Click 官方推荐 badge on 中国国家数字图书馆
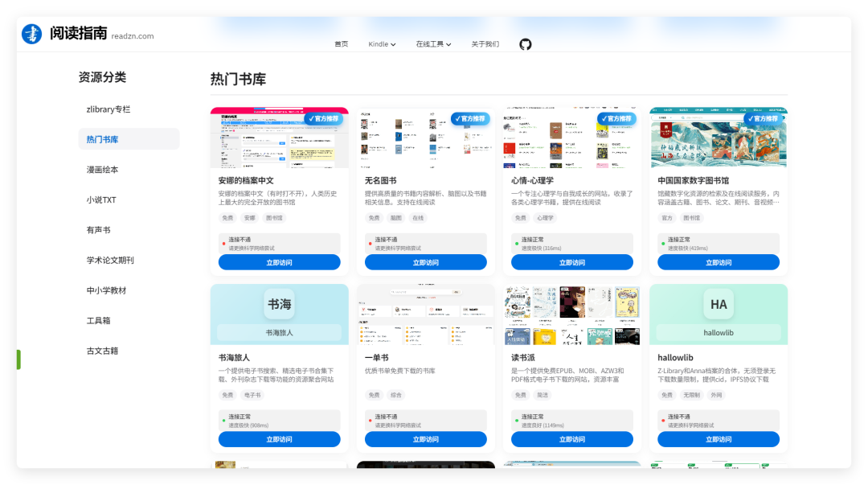 coord(764,118)
